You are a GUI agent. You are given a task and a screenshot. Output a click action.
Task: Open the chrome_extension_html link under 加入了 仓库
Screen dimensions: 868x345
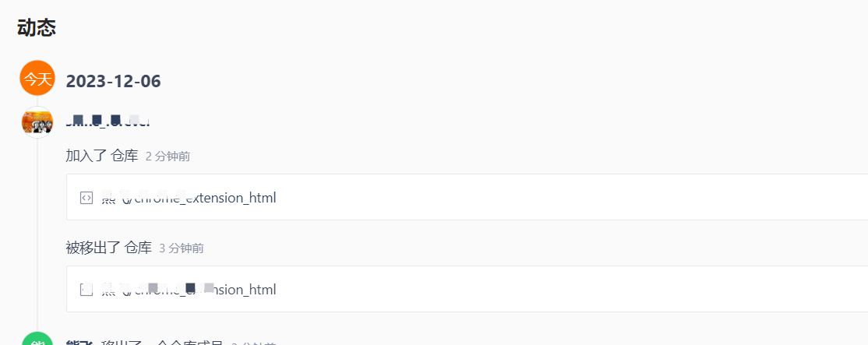189,197
